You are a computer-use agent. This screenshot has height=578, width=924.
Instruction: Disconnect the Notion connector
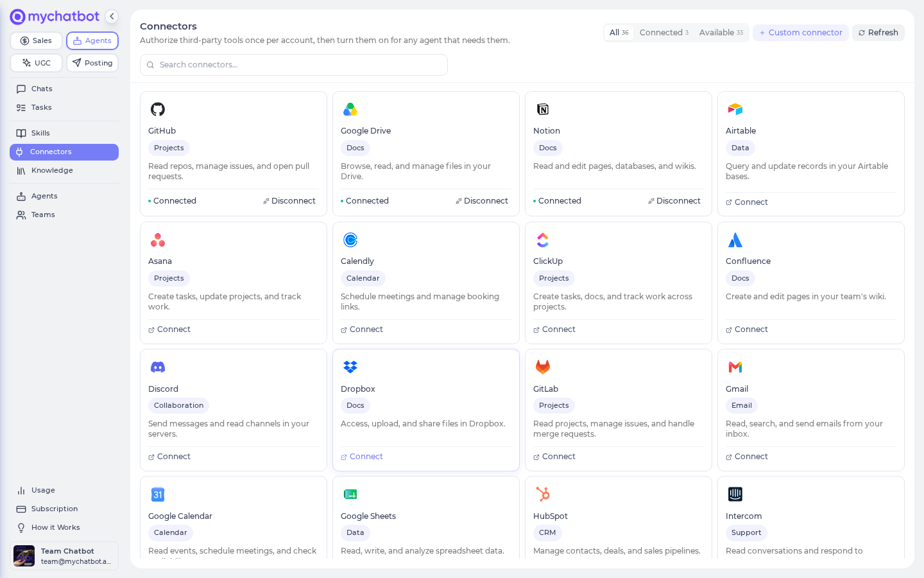674,201
